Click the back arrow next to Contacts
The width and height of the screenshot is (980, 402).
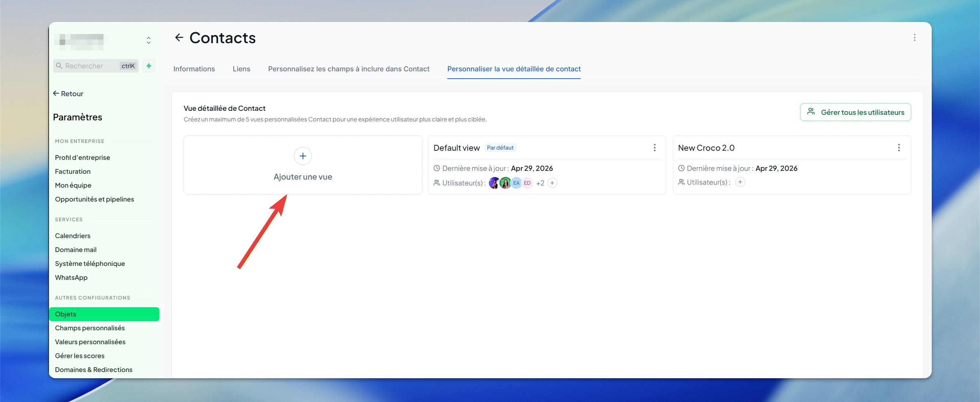[x=179, y=37]
